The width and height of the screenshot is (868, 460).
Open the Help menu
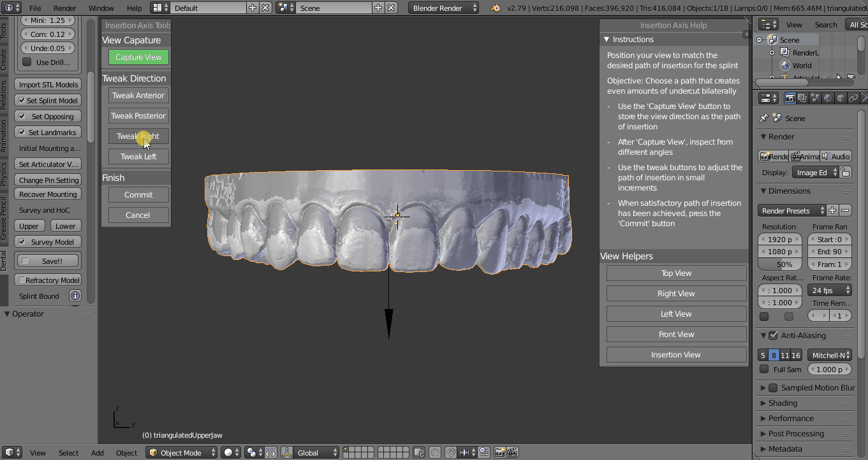pyautogui.click(x=134, y=8)
